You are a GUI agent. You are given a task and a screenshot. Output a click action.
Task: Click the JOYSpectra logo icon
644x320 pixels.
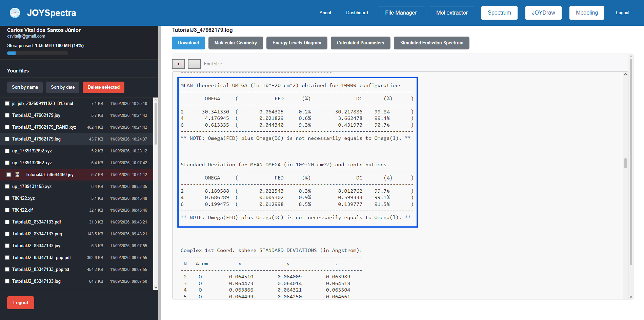coord(15,13)
